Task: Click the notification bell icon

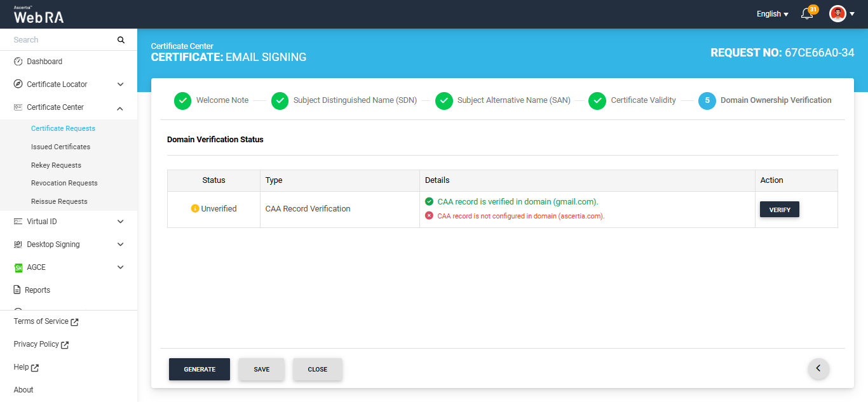Action: coord(807,14)
